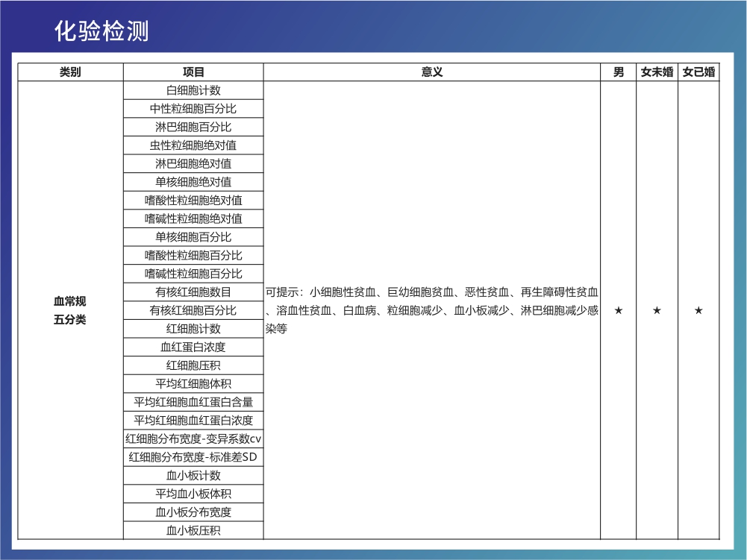Click the 血红蛋白浓度 row
The image size is (747, 560).
tap(193, 347)
